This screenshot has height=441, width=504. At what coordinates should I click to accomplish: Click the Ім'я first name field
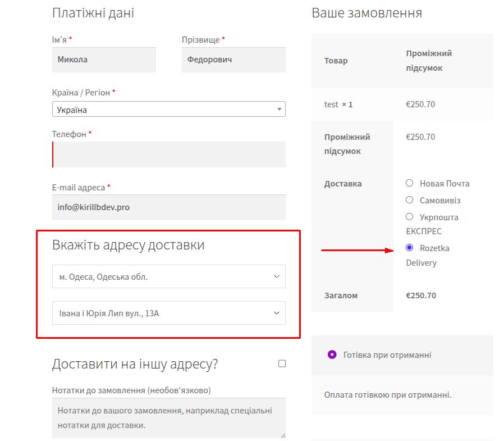pos(104,60)
